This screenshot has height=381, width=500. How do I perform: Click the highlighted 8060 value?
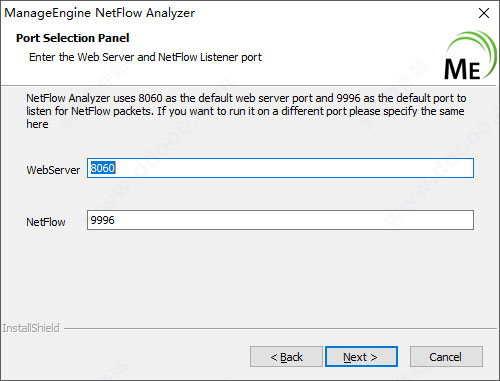pyautogui.click(x=103, y=168)
